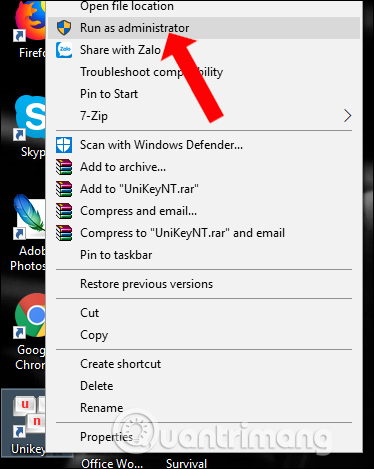Choose Rename from the context menu
Viewport: 374px width, 469px height.
204,408
